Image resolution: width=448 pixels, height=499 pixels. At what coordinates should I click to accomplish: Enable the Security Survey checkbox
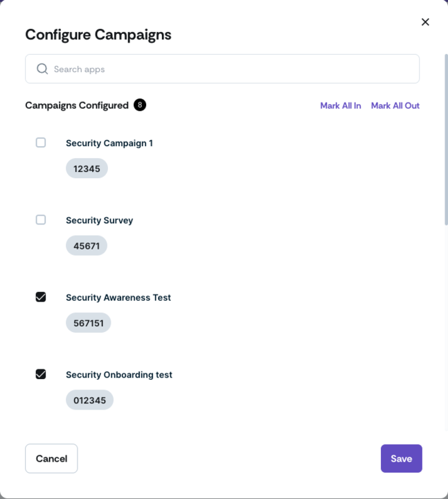click(x=41, y=220)
